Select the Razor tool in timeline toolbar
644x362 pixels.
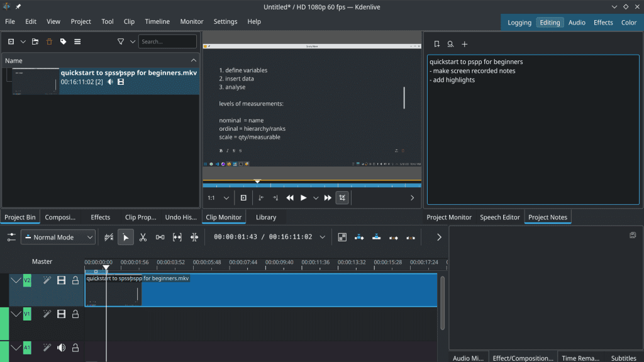[x=143, y=237]
